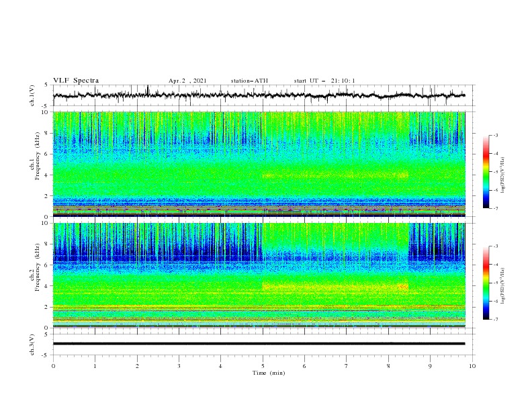Click the "2" tick on the time axis
The image size is (532, 411).
coord(137,366)
